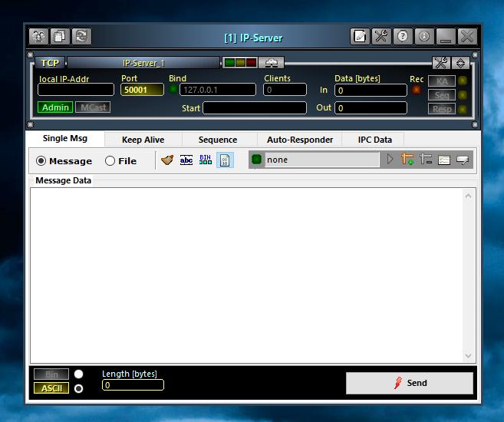Image resolution: width=504 pixels, height=422 pixels.
Task: Select the Bin format radio button
Action: (x=79, y=374)
